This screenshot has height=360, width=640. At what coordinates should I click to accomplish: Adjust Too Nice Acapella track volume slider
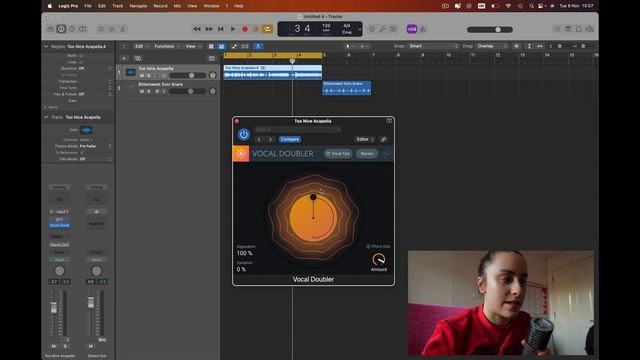coord(188,76)
